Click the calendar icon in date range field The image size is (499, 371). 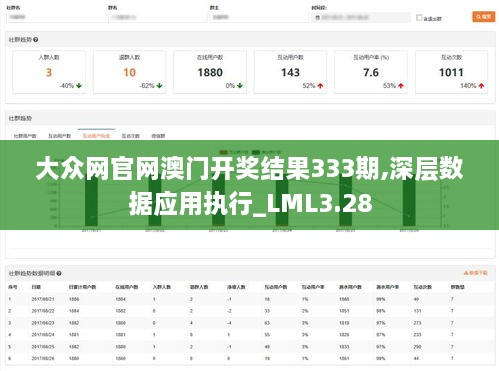pos(317,17)
